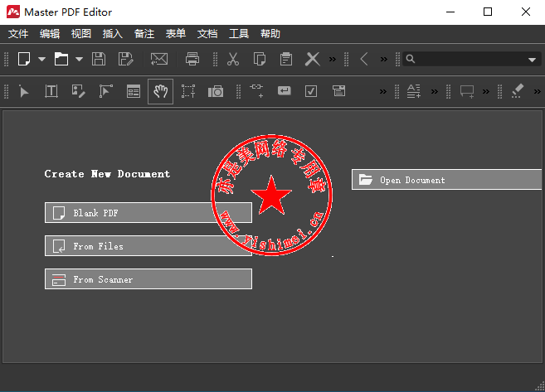Screen dimensions: 545x392
Task: Expand overflow chevron after Highlighter icon
Action: 538,92
